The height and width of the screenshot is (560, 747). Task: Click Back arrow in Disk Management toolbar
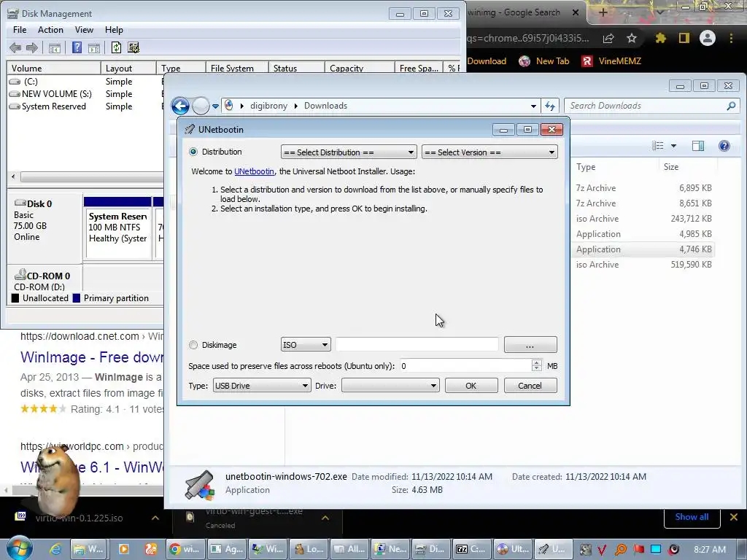pos(15,47)
